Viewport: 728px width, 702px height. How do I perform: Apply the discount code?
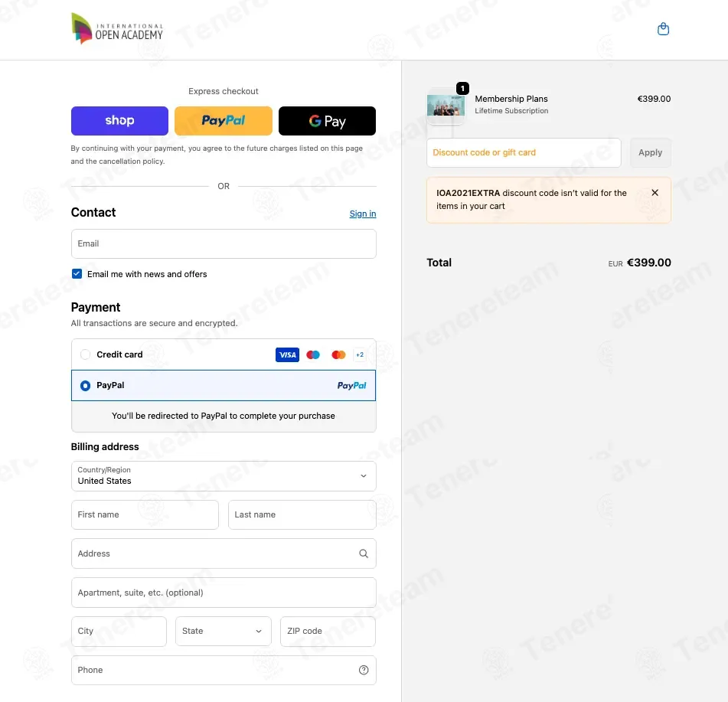click(650, 152)
